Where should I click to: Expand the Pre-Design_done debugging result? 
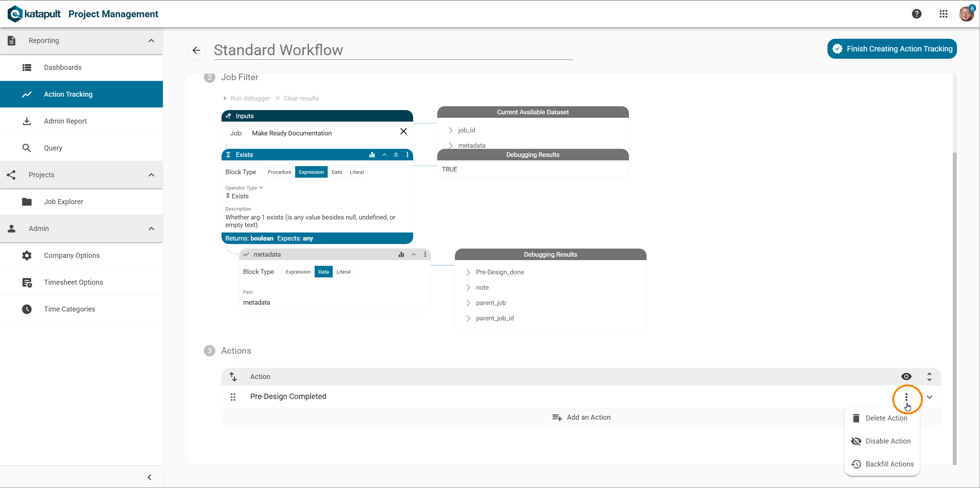click(x=468, y=272)
